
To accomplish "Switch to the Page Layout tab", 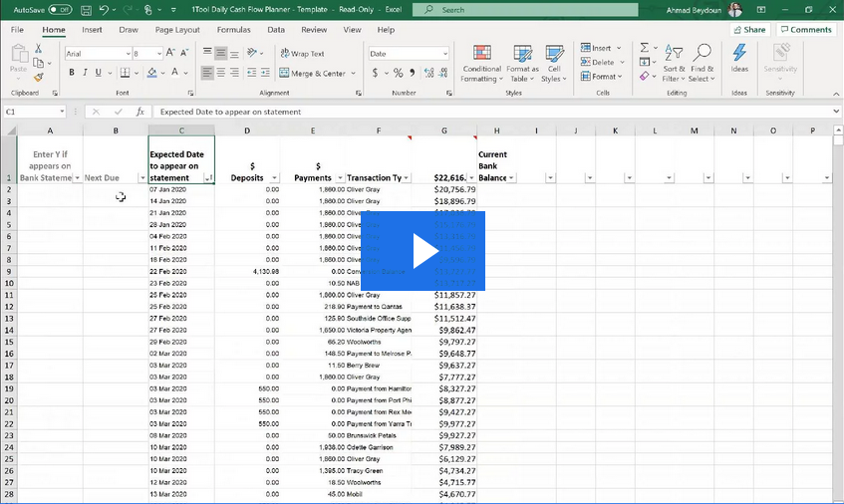I will click(x=177, y=30).
